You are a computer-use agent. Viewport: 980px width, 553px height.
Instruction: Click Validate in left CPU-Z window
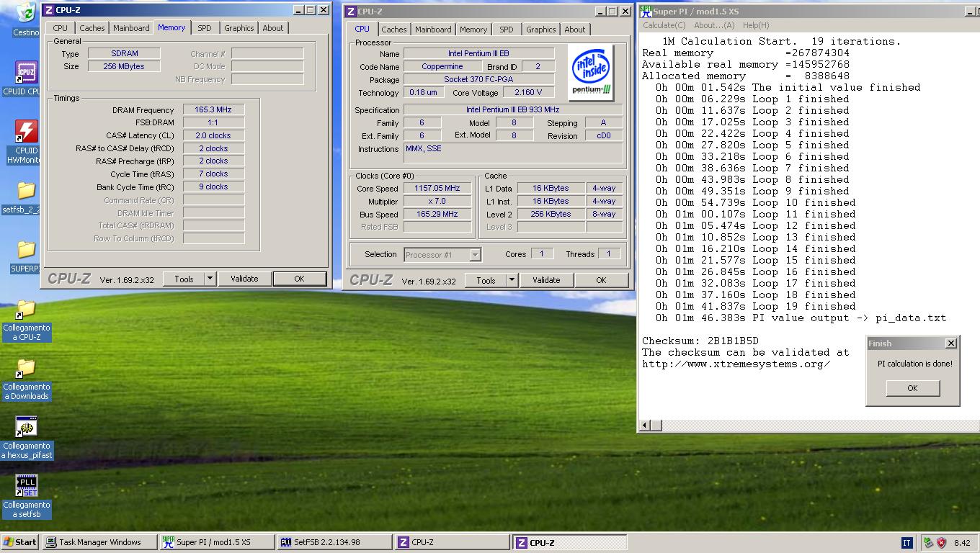[244, 279]
